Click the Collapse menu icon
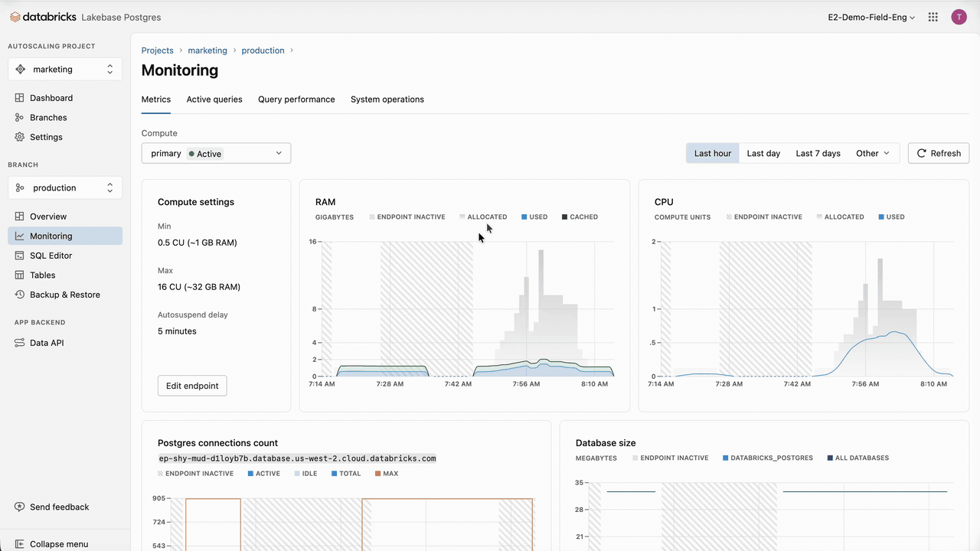The height and width of the screenshot is (551, 980). (20, 544)
